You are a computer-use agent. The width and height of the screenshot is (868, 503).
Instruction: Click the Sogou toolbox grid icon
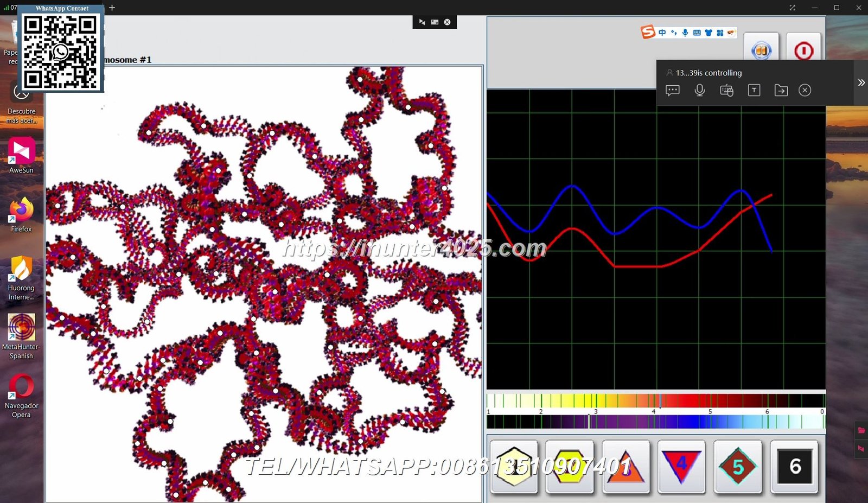coord(720,32)
